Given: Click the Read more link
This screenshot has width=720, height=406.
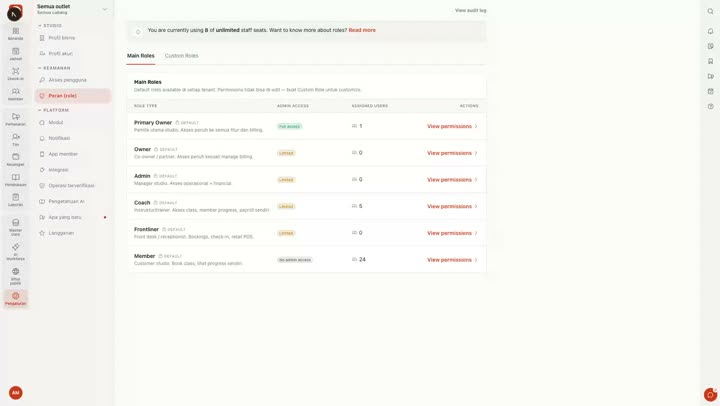Looking at the screenshot, I should 362,30.
